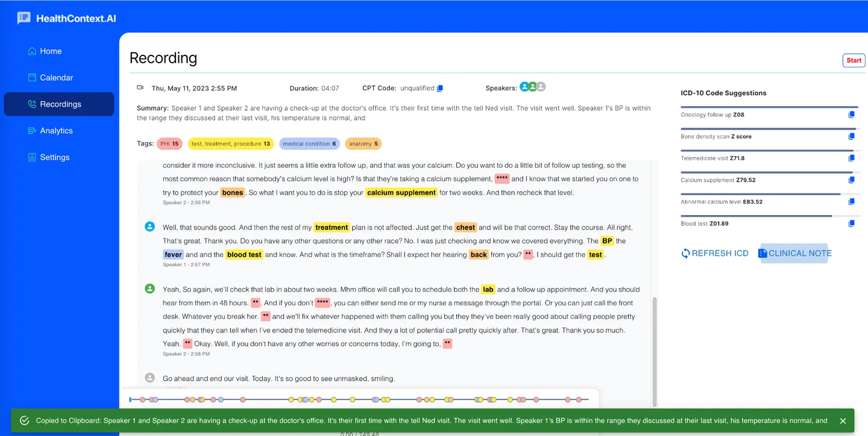Toggle the PHI 15 tag filter
The width and height of the screenshot is (868, 436).
[169, 143]
